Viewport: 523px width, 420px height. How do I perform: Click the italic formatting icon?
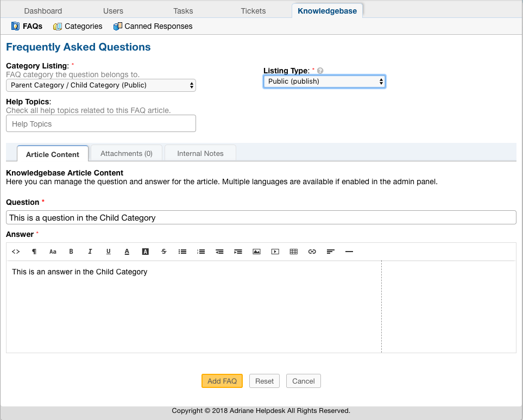(90, 252)
